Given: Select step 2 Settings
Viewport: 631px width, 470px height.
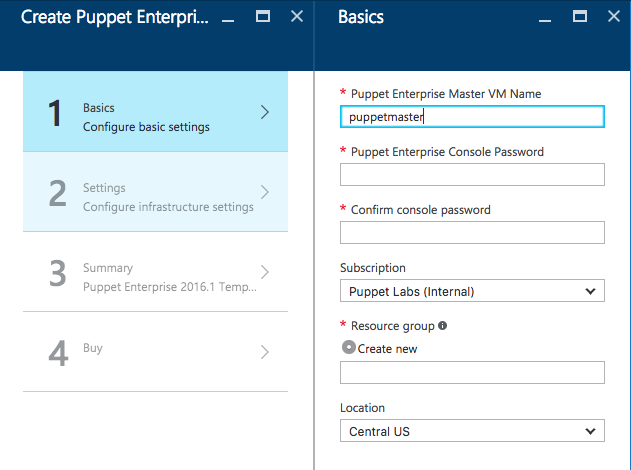Looking at the screenshot, I should point(150,192).
